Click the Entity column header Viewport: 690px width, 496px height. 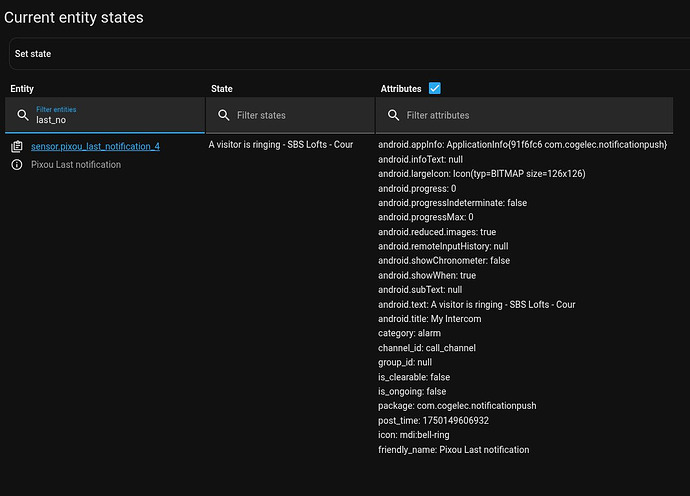click(22, 89)
